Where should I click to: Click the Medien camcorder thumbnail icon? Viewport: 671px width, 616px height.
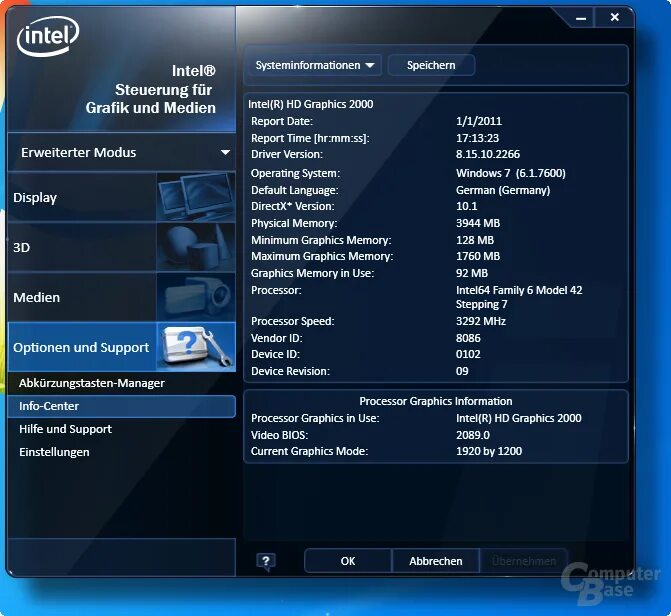[x=196, y=297]
